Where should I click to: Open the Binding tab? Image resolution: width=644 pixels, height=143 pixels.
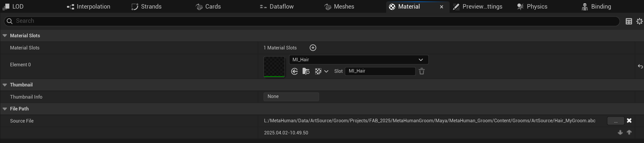pyautogui.click(x=597, y=7)
